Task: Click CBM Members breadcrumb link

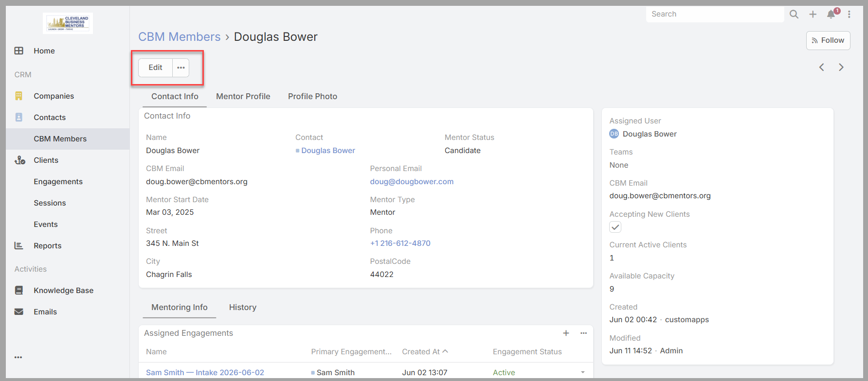Action: point(180,37)
